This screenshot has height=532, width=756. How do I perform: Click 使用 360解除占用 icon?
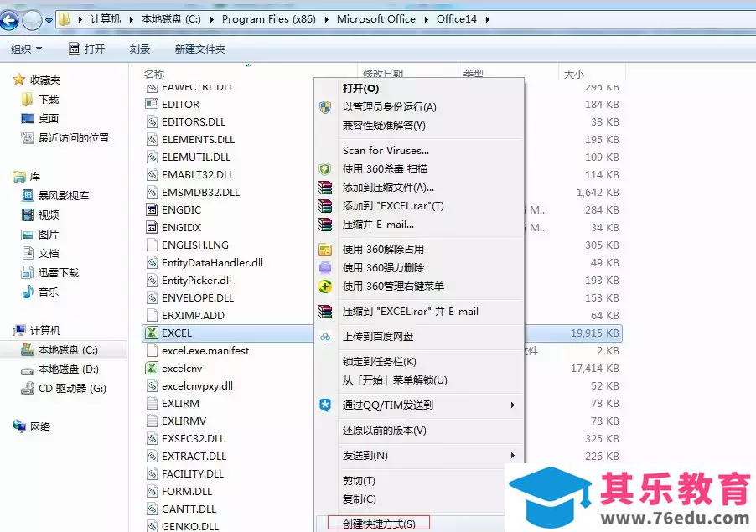[325, 250]
